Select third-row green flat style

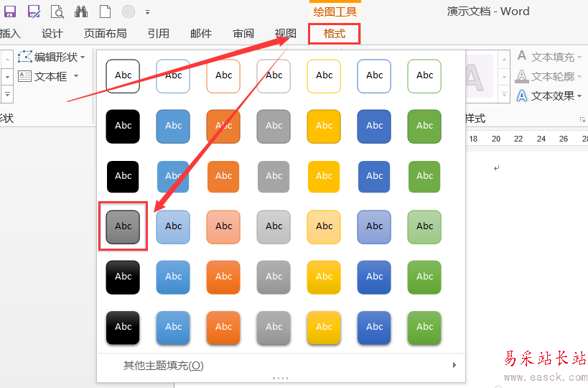point(424,177)
